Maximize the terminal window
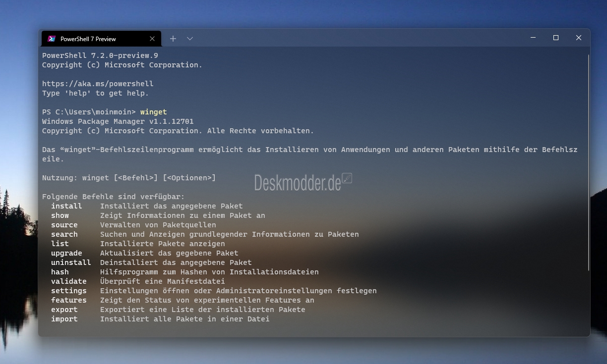The height and width of the screenshot is (364, 607). point(556,38)
